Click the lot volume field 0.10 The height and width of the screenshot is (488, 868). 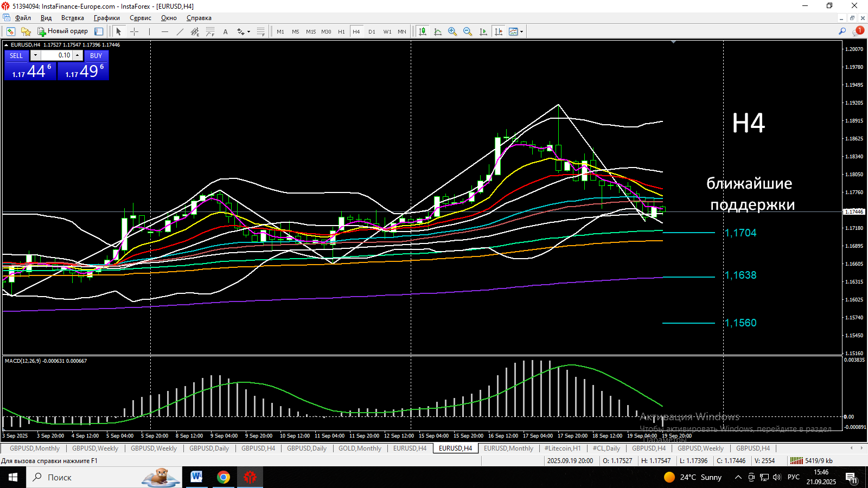[x=56, y=55]
